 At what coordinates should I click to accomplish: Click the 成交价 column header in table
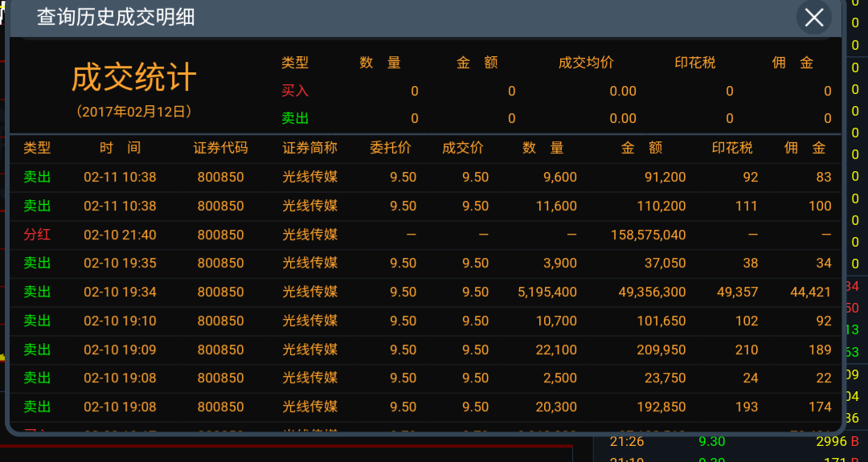pyautogui.click(x=463, y=148)
